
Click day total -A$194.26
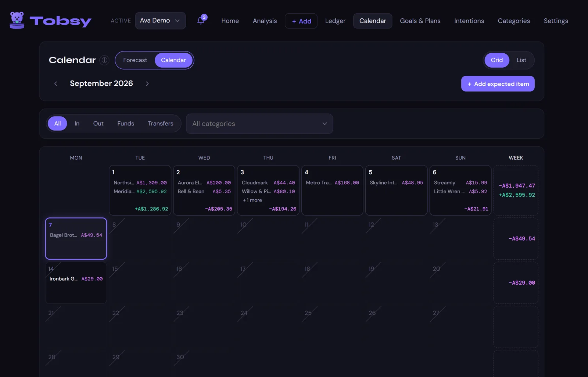(x=283, y=209)
